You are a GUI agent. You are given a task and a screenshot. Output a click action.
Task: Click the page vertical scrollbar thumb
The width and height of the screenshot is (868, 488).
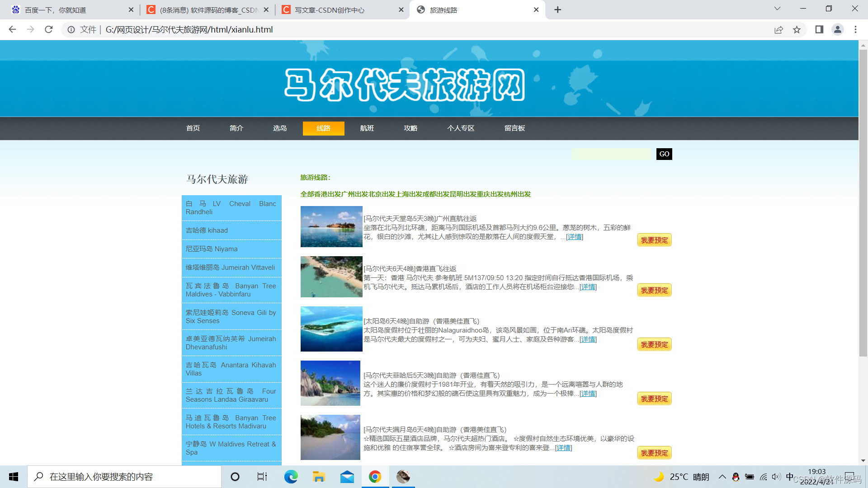coord(863,203)
